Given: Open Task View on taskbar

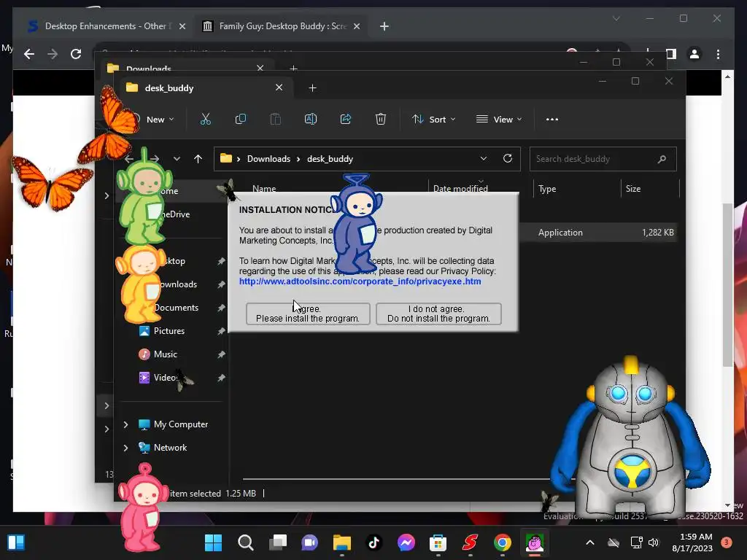Looking at the screenshot, I should pos(278,542).
